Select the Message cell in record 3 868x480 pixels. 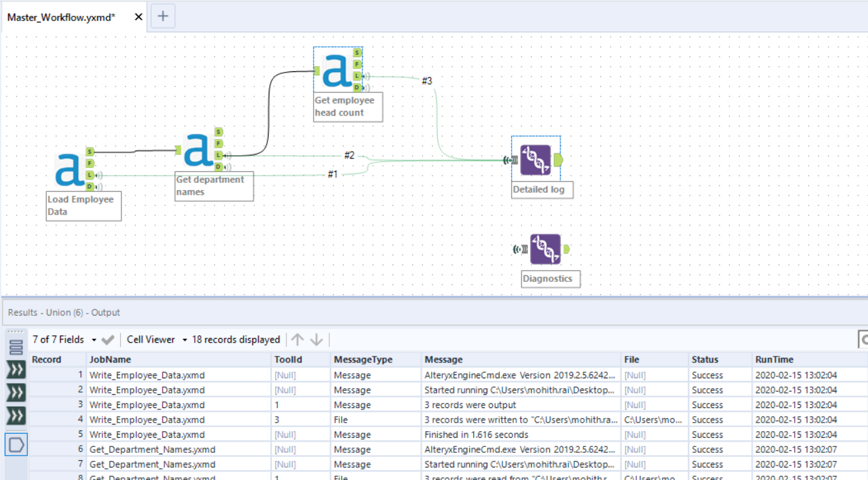pyautogui.click(x=521, y=405)
